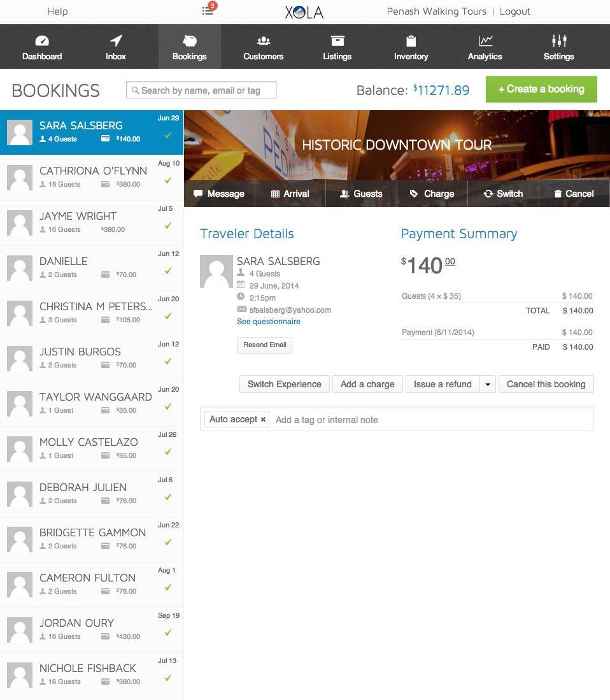Open the Dashboard gauge icon
The height and width of the screenshot is (700, 610).
42,41
